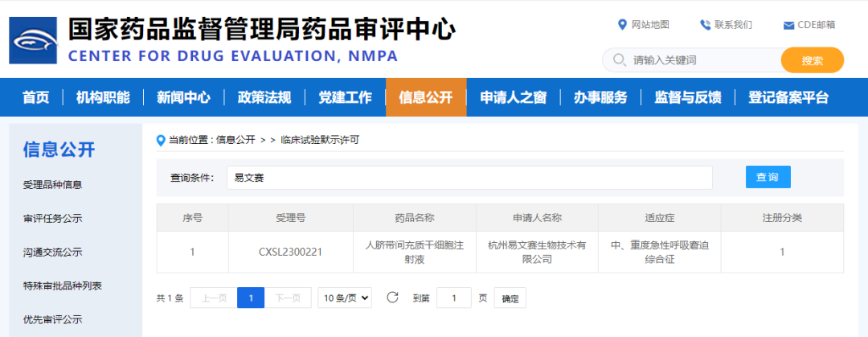Open the 党建工作 navigation menu
The image size is (868, 337).
(345, 97)
